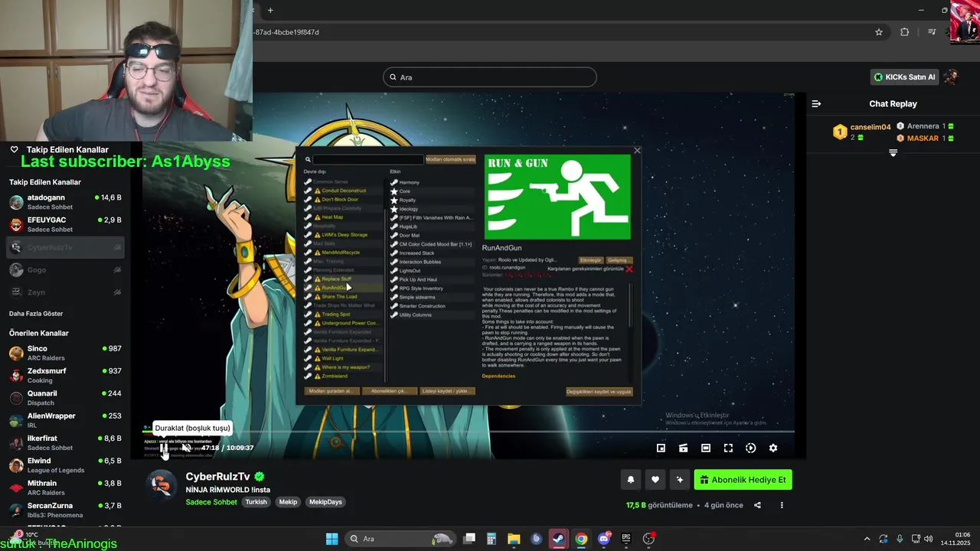Collapse the Chat Replay panel
This screenshot has height=551, width=980.
(x=816, y=103)
